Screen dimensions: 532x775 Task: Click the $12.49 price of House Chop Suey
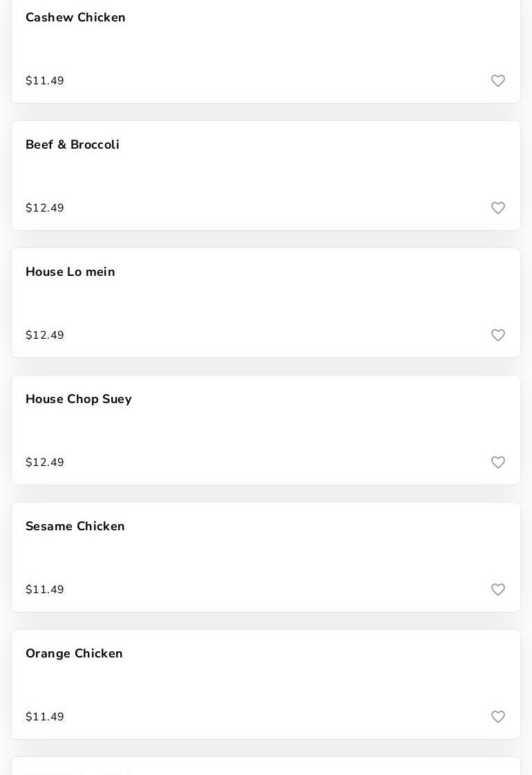45,463
